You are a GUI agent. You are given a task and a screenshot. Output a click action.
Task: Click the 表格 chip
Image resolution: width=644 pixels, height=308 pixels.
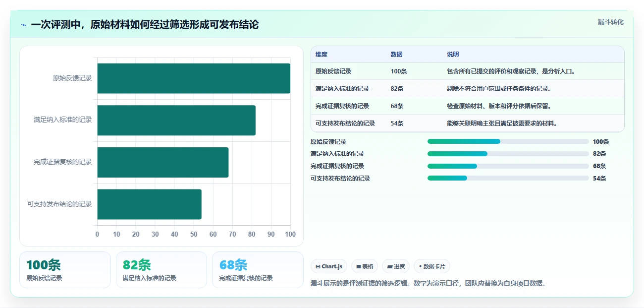click(365, 266)
